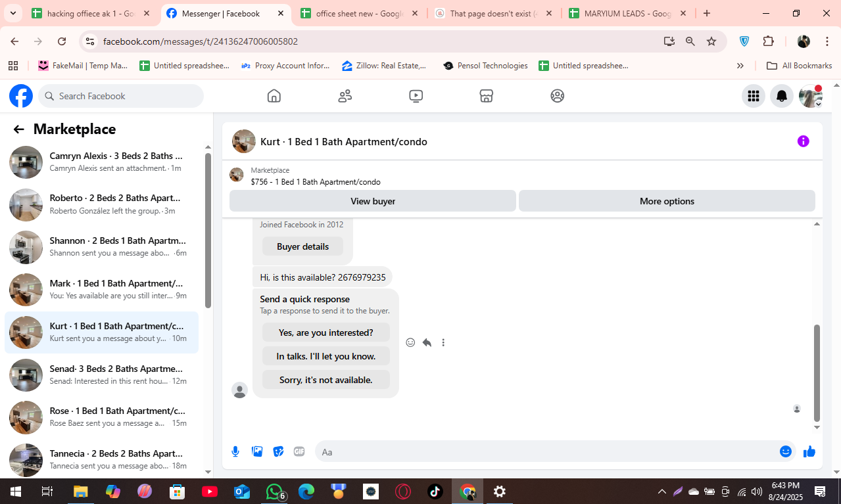841x504 pixels.
Task: Open Zillow: Real Estate bookmark
Action: pyautogui.click(x=385, y=66)
